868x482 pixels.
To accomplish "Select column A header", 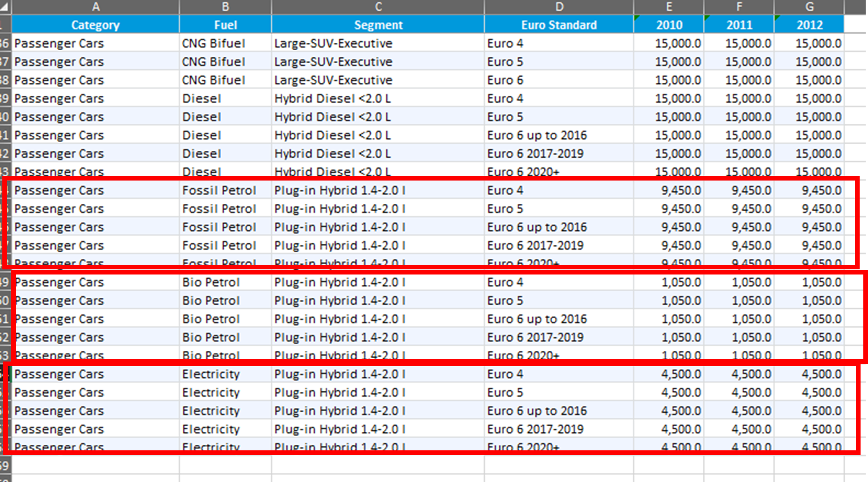I will [x=95, y=7].
